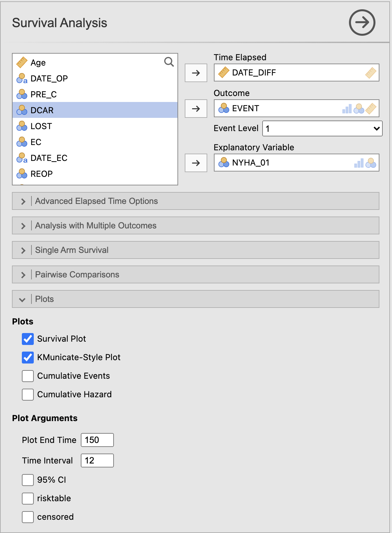Click the nominal icon beside LOST variable
Image resolution: width=392 pixels, height=533 pixels.
pos(22,126)
